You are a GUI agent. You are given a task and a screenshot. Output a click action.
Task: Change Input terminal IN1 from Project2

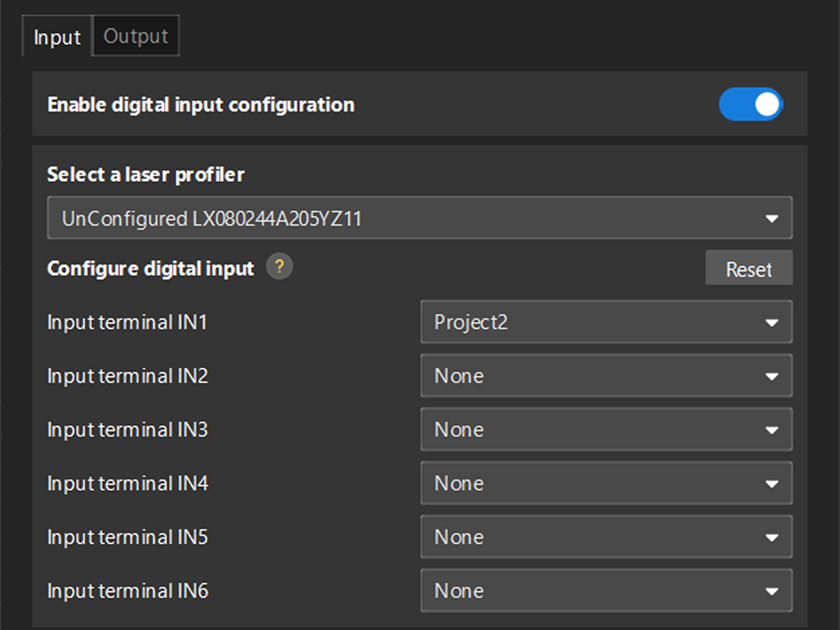tap(605, 322)
